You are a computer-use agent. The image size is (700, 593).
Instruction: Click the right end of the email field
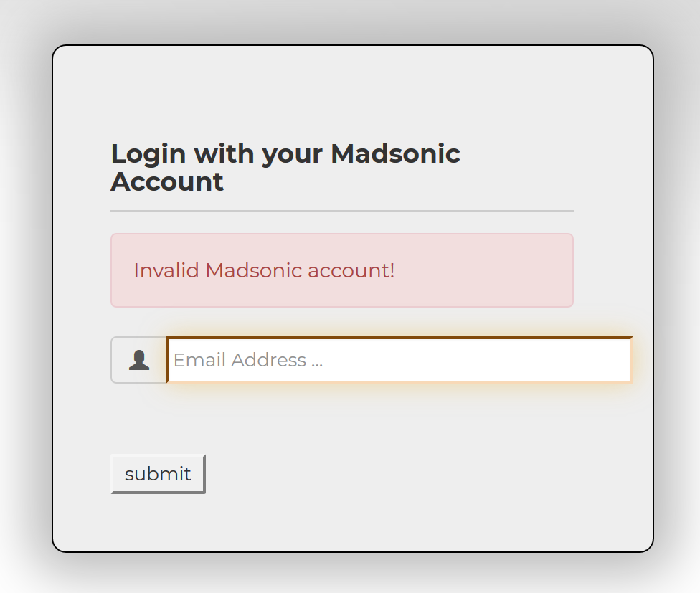point(617,360)
